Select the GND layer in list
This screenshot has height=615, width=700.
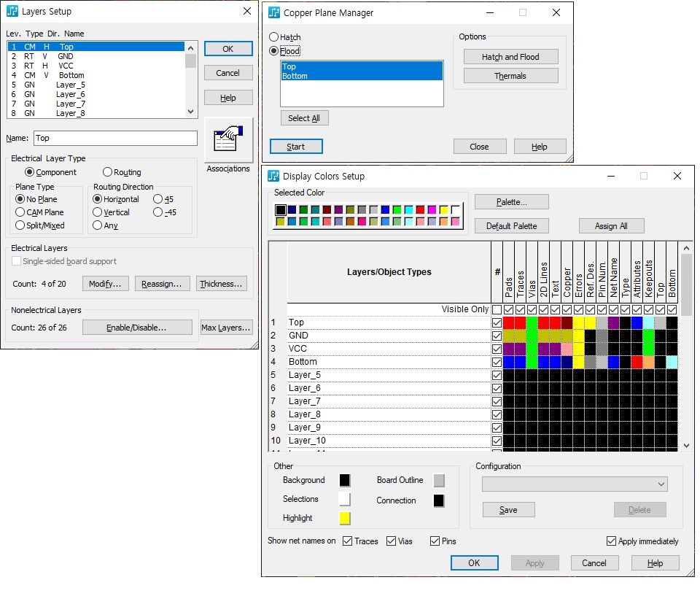click(66, 56)
